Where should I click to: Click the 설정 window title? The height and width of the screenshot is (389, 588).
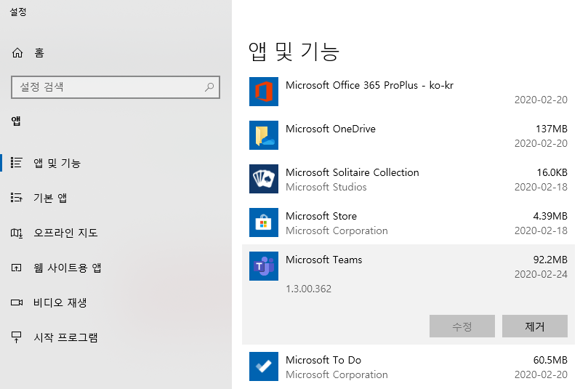(x=18, y=12)
